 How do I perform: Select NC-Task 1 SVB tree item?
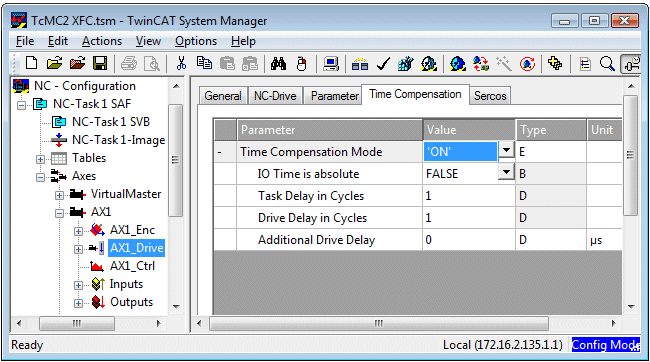(x=111, y=122)
